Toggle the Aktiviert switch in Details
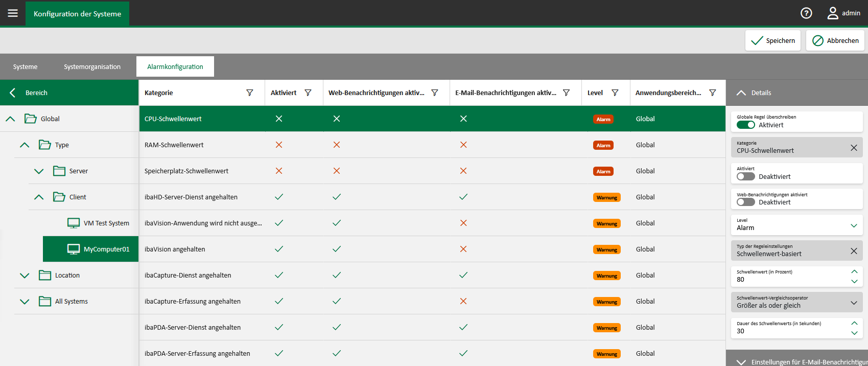The height and width of the screenshot is (366, 868). (746, 176)
